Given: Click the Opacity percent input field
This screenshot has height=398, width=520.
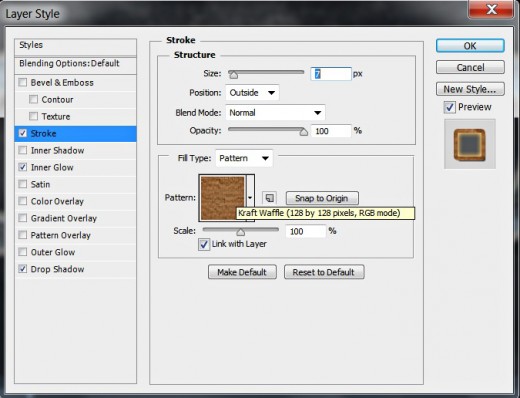Looking at the screenshot, I should pyautogui.click(x=331, y=131).
